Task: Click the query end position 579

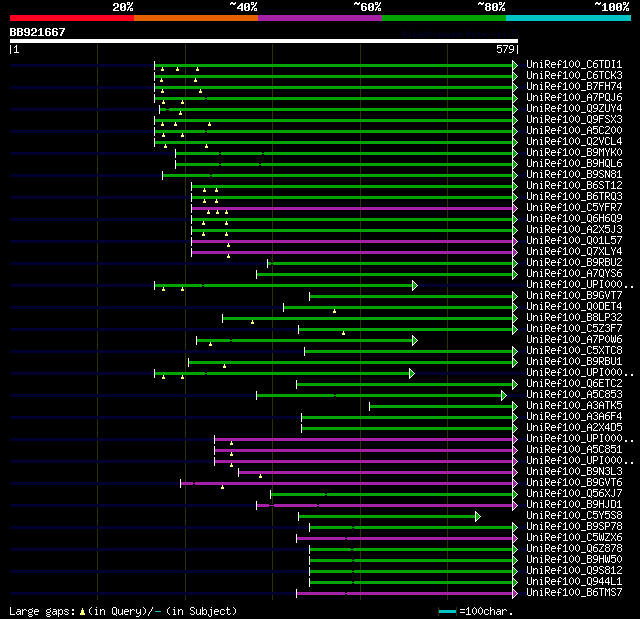Action: pyautogui.click(x=505, y=49)
